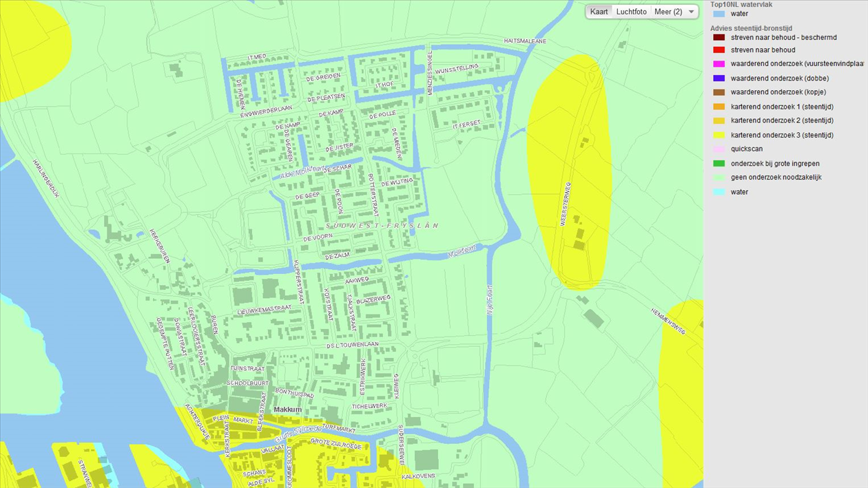
Task: Click the Haitsmaleane street label
Action: [x=525, y=41]
